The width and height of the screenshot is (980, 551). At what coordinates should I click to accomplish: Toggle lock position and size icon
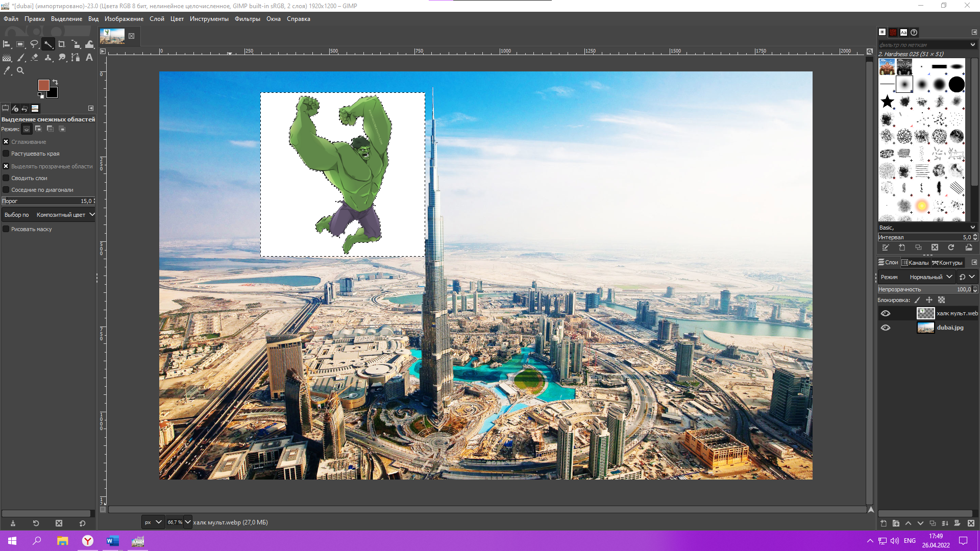929,300
